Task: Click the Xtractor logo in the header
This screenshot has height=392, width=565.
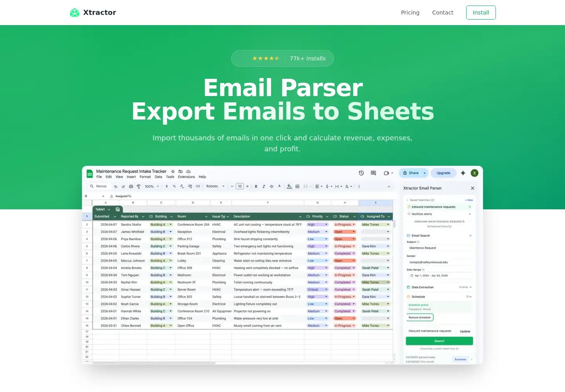Action: (x=93, y=13)
